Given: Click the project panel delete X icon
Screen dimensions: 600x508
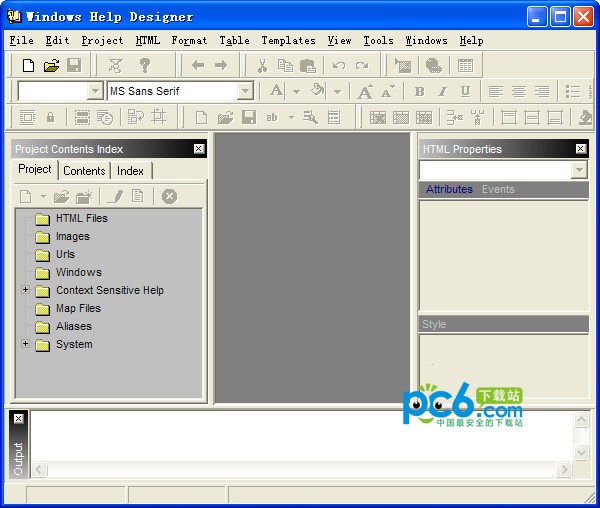Looking at the screenshot, I should [x=169, y=197].
